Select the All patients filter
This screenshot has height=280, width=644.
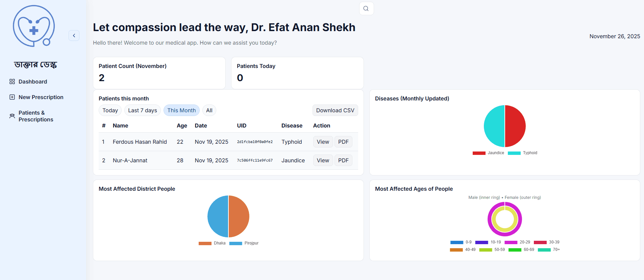(209, 110)
